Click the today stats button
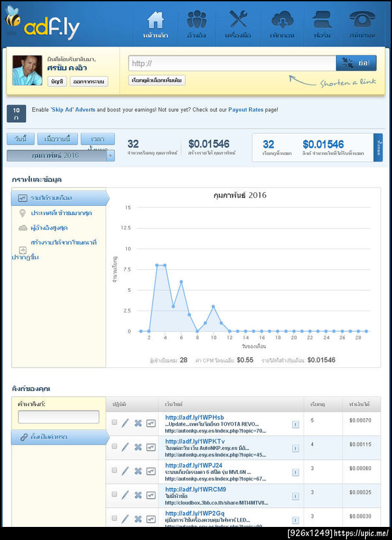The height and width of the screenshot is (540, 392). tap(21, 139)
